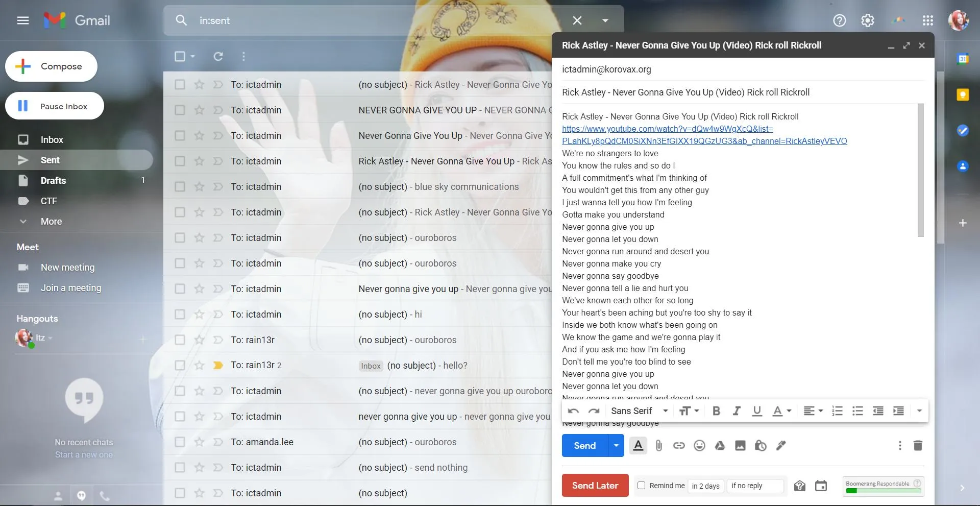Insert files using the Google Drive icon
Viewport: 980px width, 506px height.
[x=720, y=446]
